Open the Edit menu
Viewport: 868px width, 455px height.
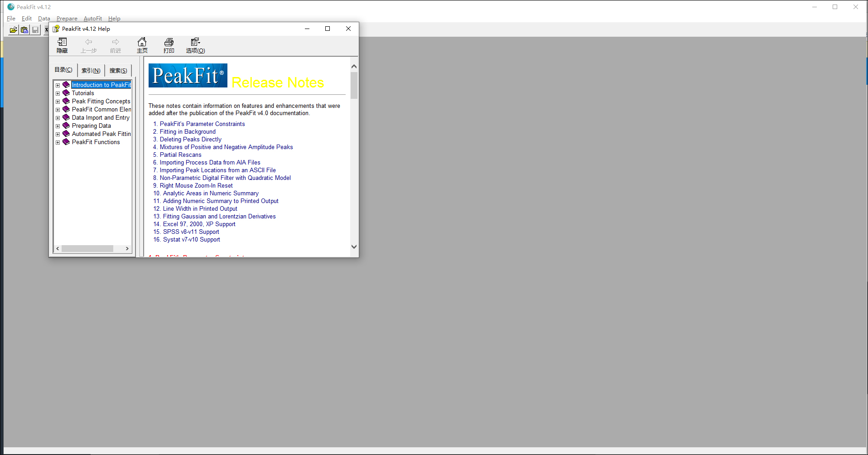pyautogui.click(x=27, y=19)
